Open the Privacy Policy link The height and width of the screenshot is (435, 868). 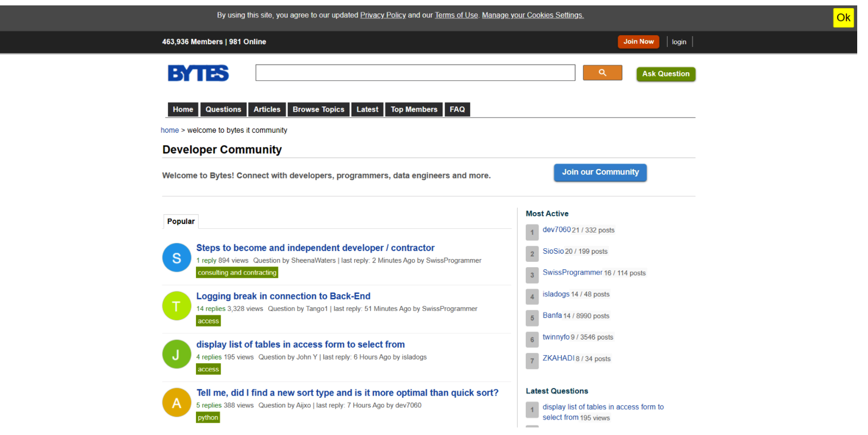pyautogui.click(x=383, y=15)
